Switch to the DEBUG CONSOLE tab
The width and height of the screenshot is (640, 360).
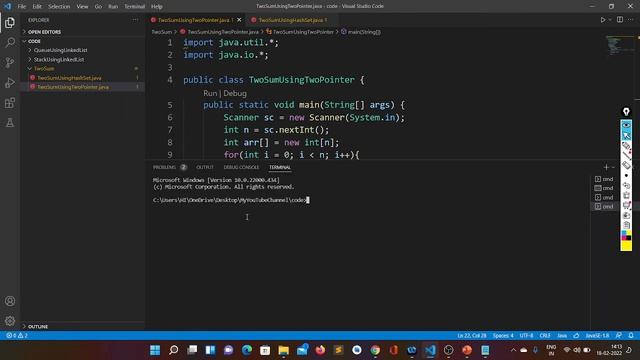pyautogui.click(x=241, y=167)
